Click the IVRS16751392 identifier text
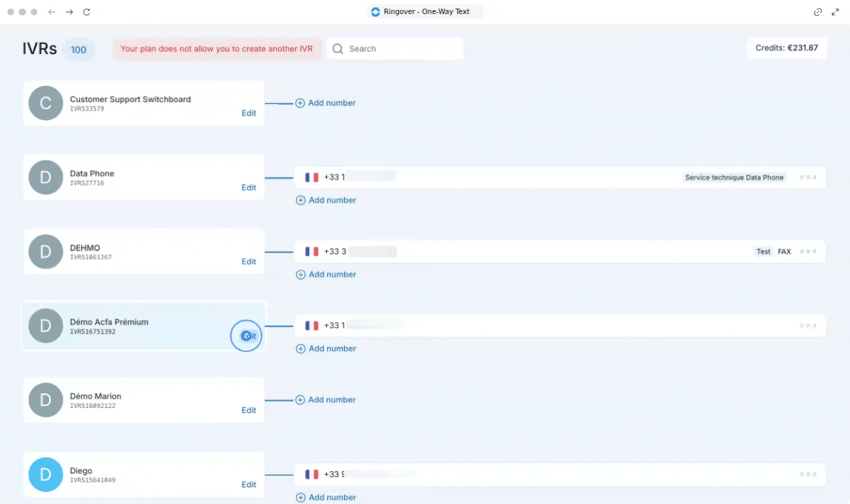Screen dimensions: 850x504 click(93, 331)
